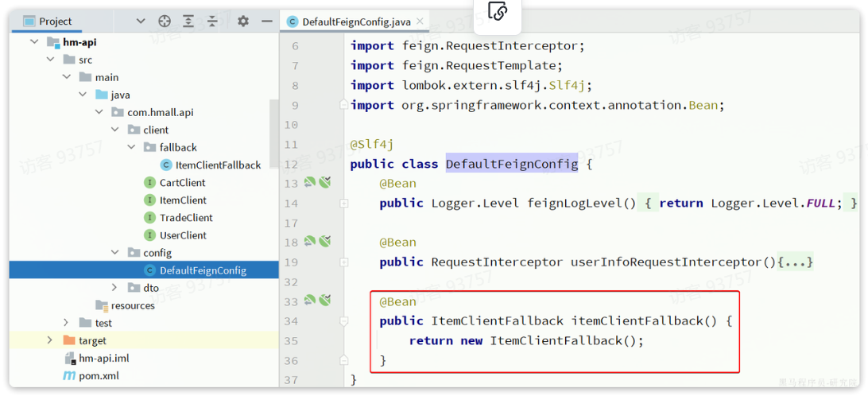Close the DefaultFeignConfig.java tab
Screen dimensions: 868x396
pos(420,21)
